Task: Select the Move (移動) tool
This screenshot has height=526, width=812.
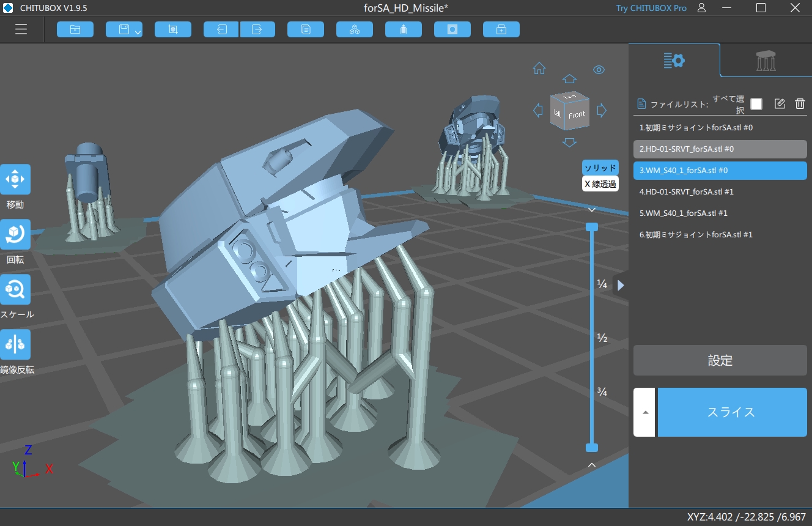Action: [15, 179]
